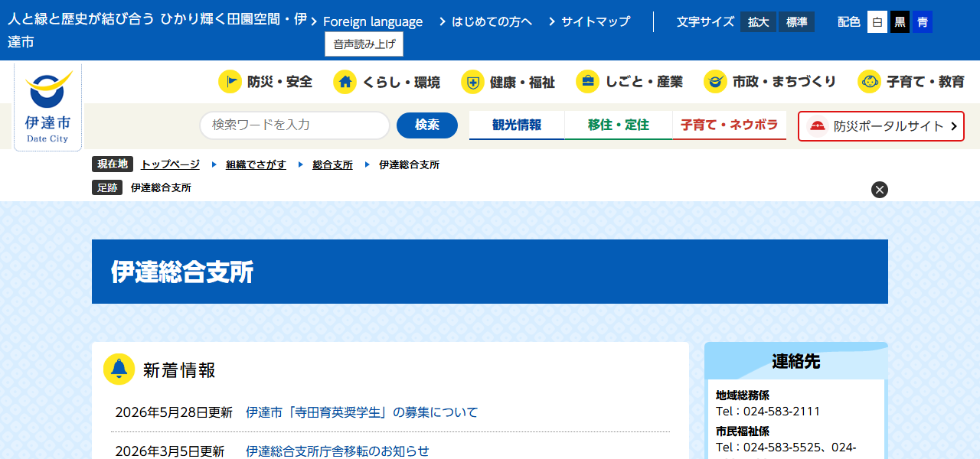Click the 防災・安全 flag icon
The height and width of the screenshot is (459, 980).
[x=230, y=81]
